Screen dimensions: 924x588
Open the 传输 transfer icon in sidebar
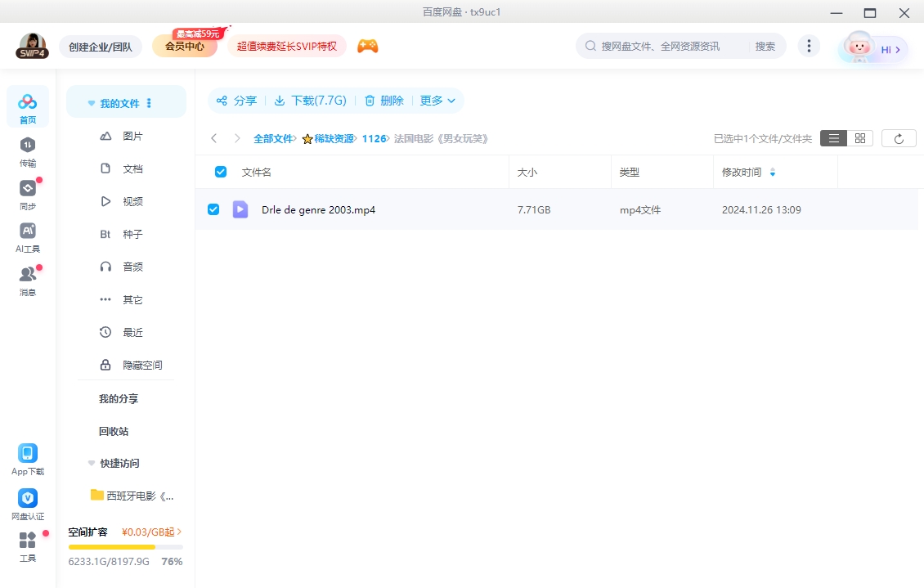pos(28,146)
